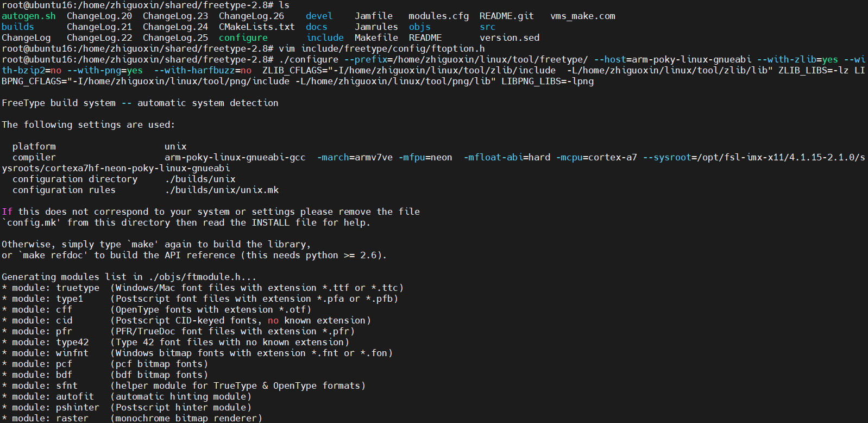This screenshot has width=868, height=423.
Task: Click the blue devel directory name
Action: pos(319,16)
